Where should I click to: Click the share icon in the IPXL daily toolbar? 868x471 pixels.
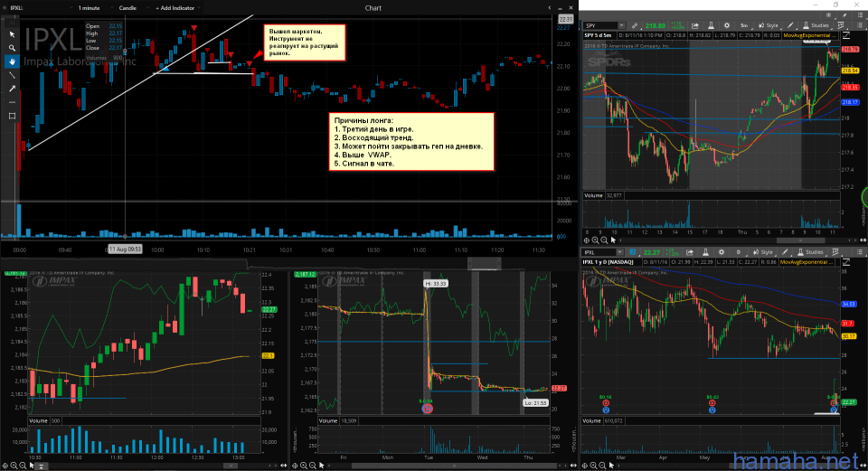690,252
